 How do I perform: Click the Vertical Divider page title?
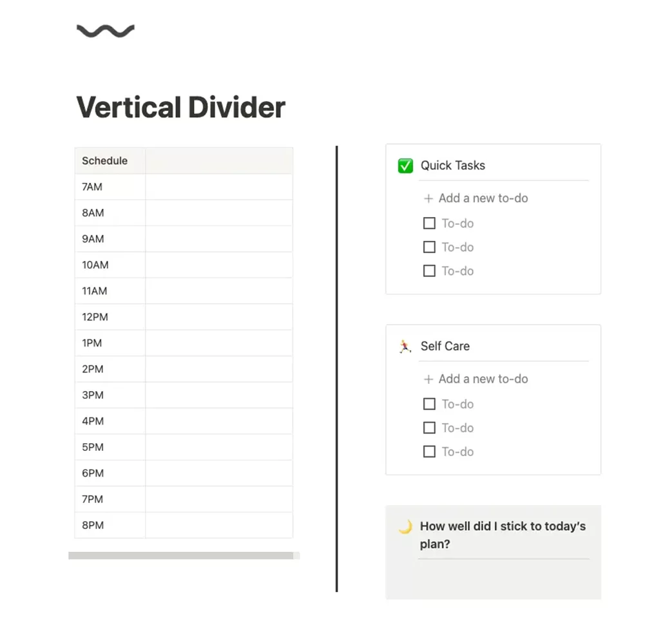[181, 107]
